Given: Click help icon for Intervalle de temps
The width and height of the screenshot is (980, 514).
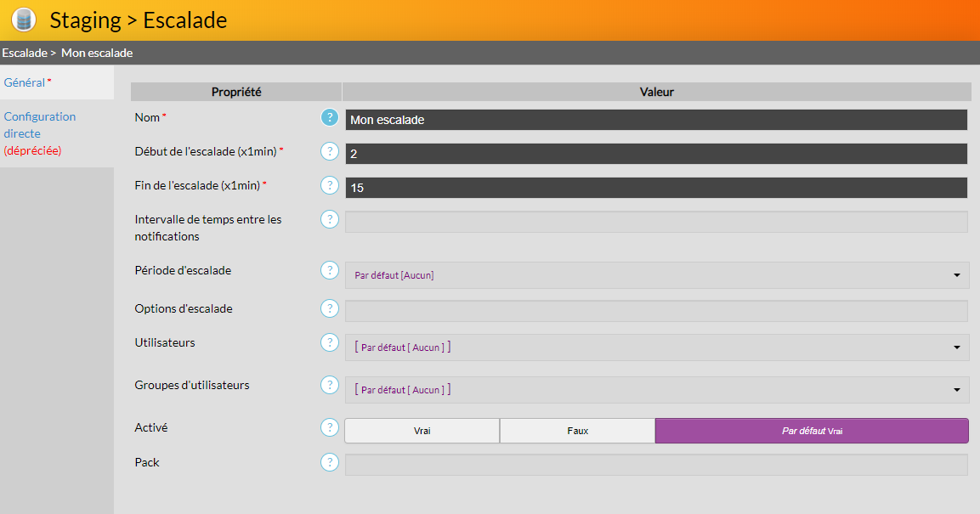Looking at the screenshot, I should tap(330, 219).
